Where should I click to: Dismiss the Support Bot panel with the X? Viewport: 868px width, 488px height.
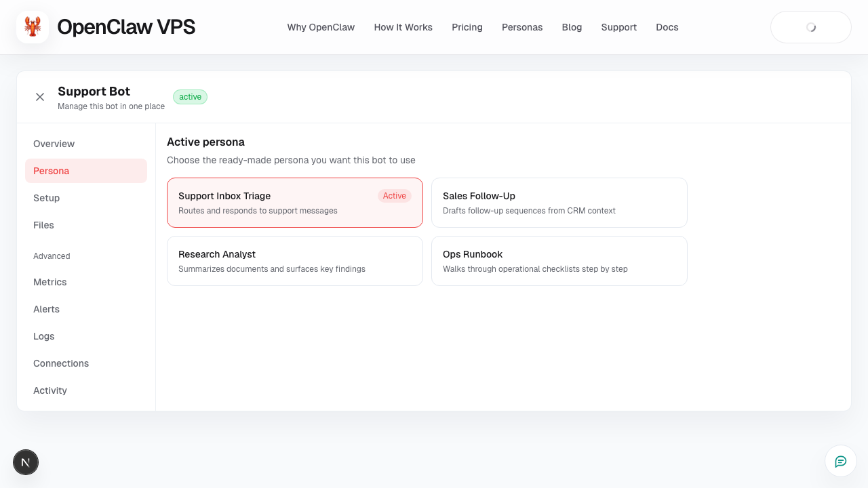pyautogui.click(x=40, y=97)
